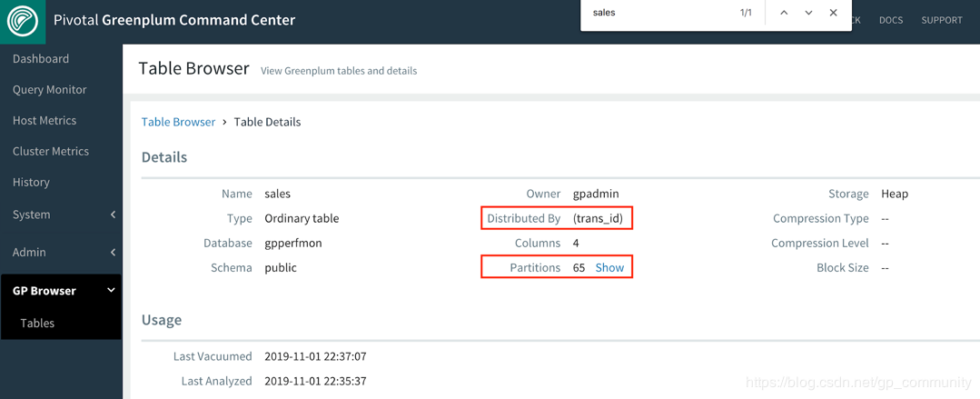This screenshot has height=399, width=980.
Task: Click the 'gpadmin' owner value
Action: [x=596, y=194]
